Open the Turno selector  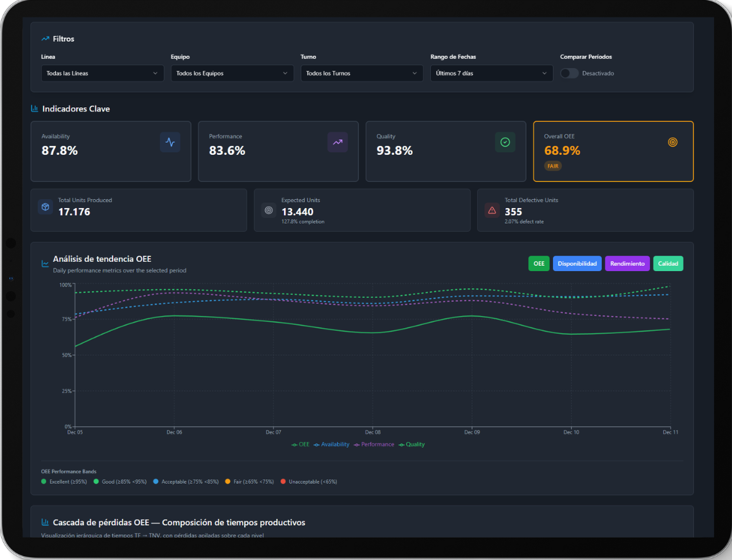(x=362, y=73)
